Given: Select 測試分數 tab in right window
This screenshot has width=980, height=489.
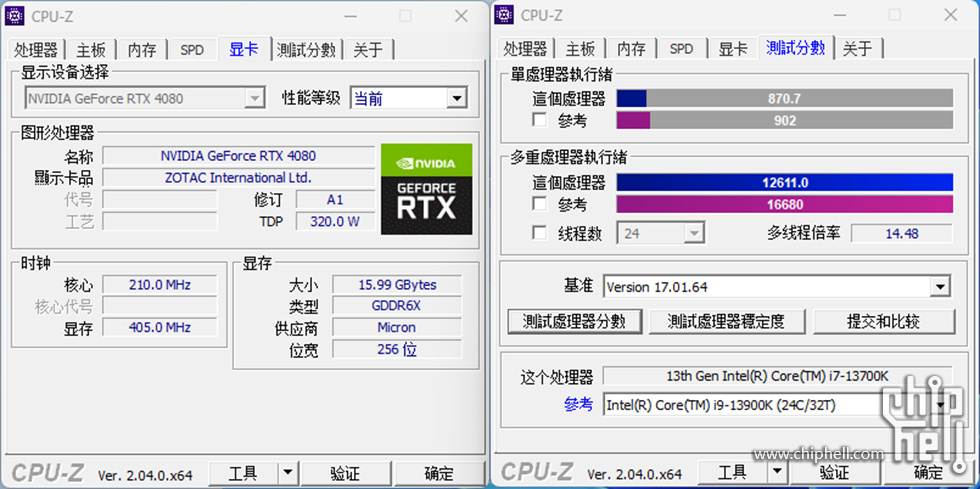Looking at the screenshot, I should pyautogui.click(x=796, y=48).
